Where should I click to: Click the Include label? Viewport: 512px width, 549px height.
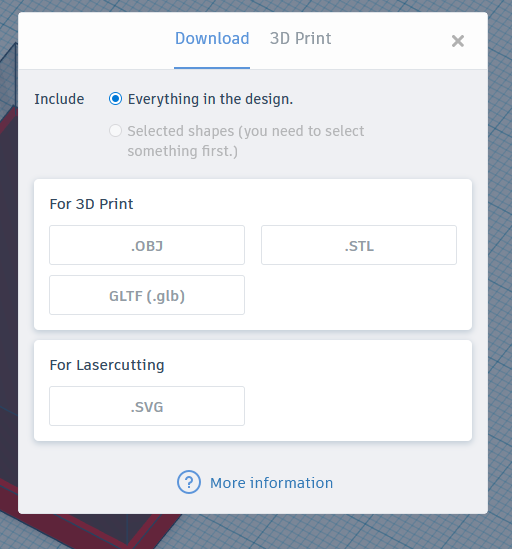coord(59,99)
